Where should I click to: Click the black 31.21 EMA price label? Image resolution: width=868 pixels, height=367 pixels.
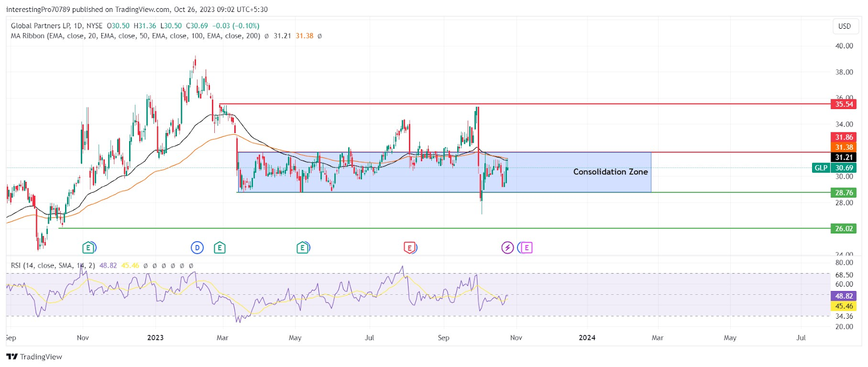tap(844, 157)
